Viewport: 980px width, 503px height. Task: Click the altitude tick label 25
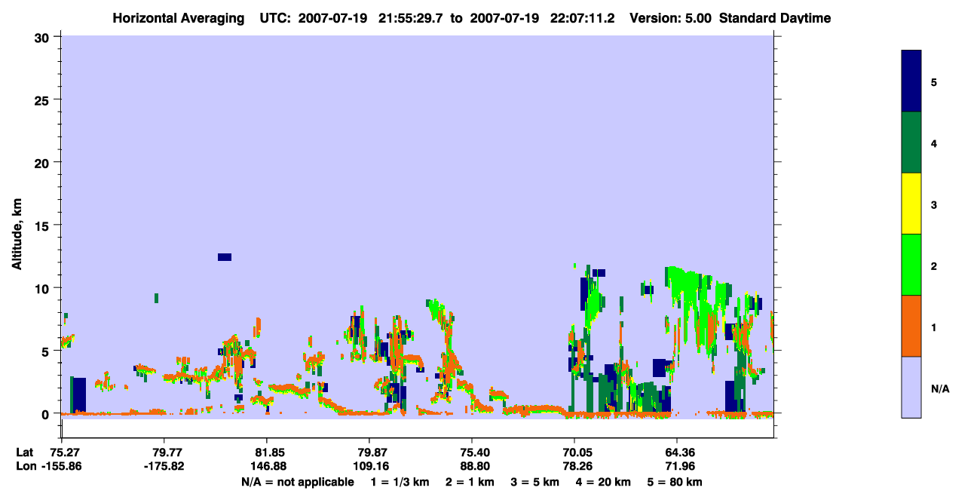click(x=44, y=100)
